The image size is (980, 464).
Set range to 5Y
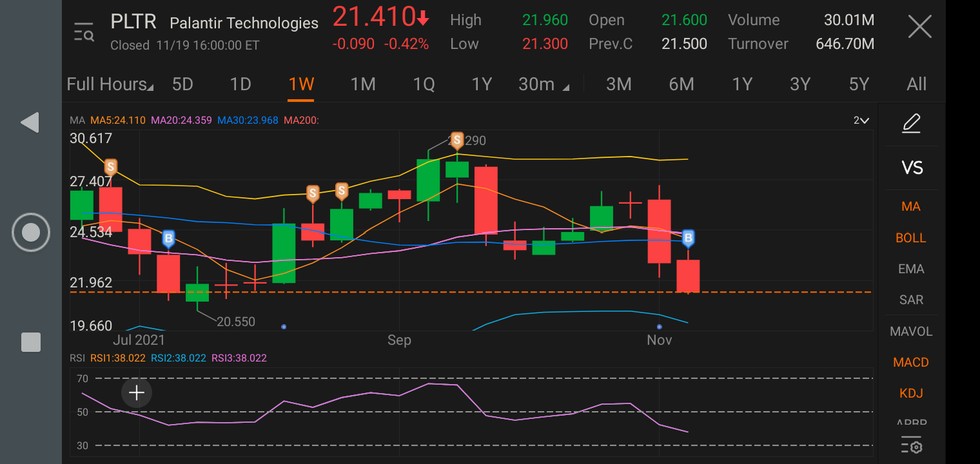click(x=859, y=84)
